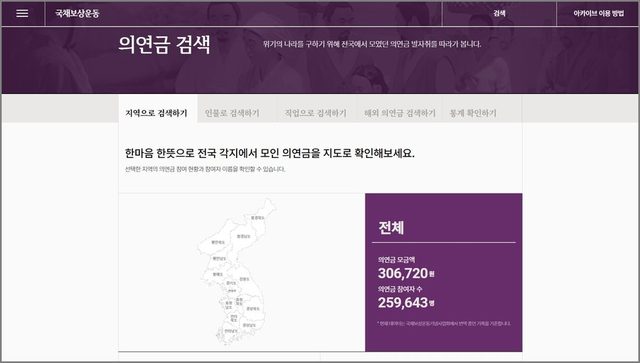
Task: Switch to 직업으로 검색하기 tab
Action: click(315, 113)
